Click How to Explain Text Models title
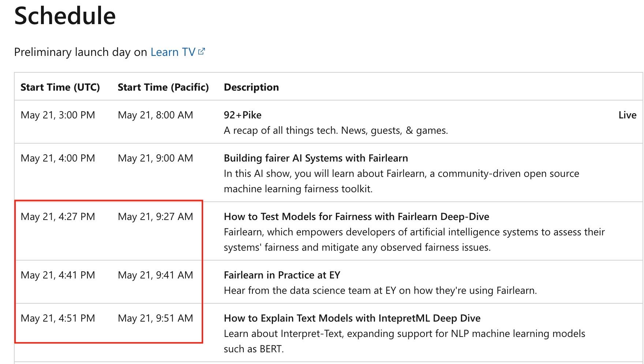The width and height of the screenshot is (644, 364). point(352,318)
